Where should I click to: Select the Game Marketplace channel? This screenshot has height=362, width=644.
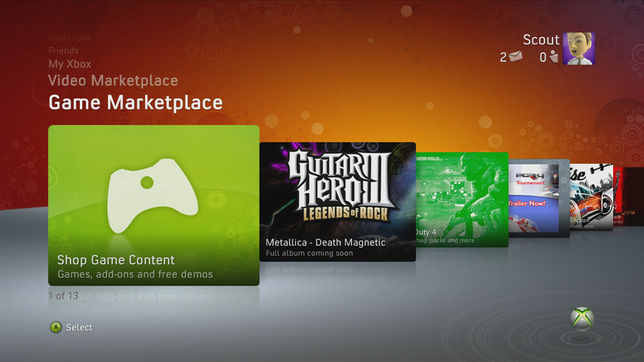pyautogui.click(x=136, y=102)
